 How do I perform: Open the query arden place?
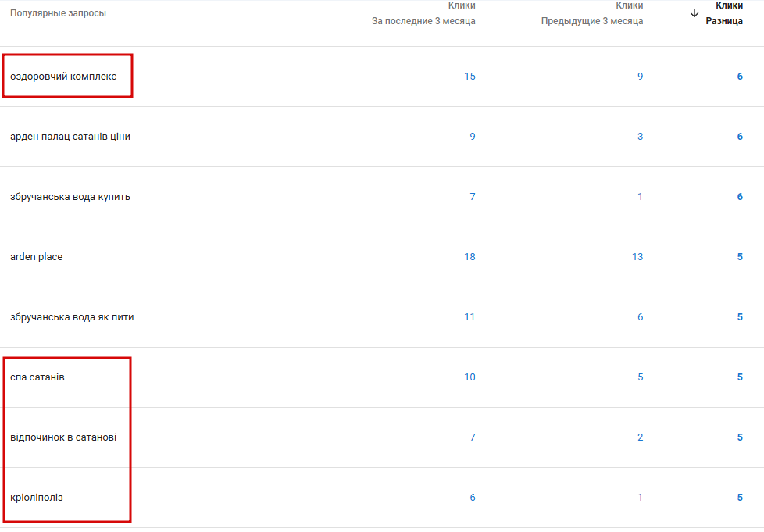coord(37,257)
